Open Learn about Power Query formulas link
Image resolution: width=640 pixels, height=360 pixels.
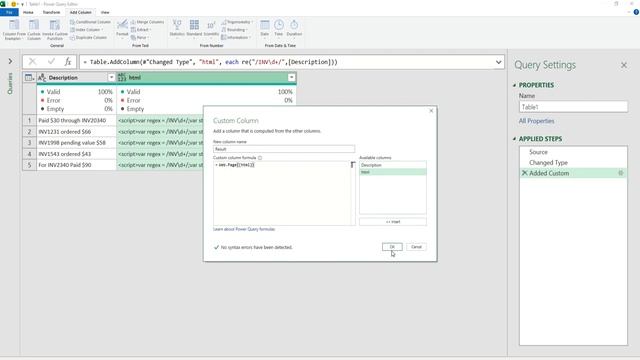point(244,229)
